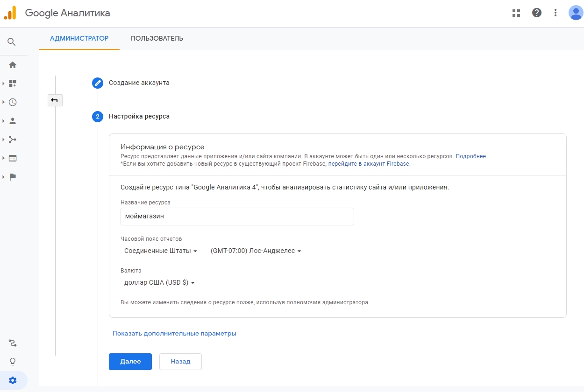584x392 pixels.
Task: Expand the Acquisition section arrow
Action: click(x=3, y=140)
